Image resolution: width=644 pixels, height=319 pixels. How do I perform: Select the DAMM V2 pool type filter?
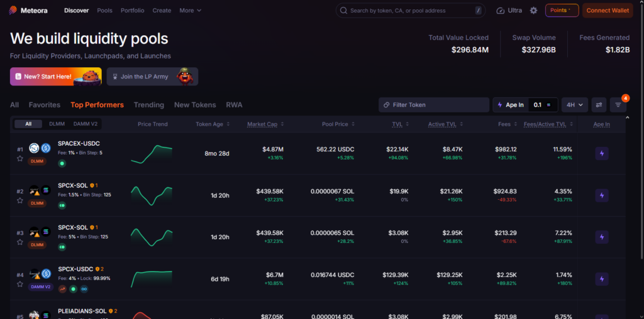point(86,124)
